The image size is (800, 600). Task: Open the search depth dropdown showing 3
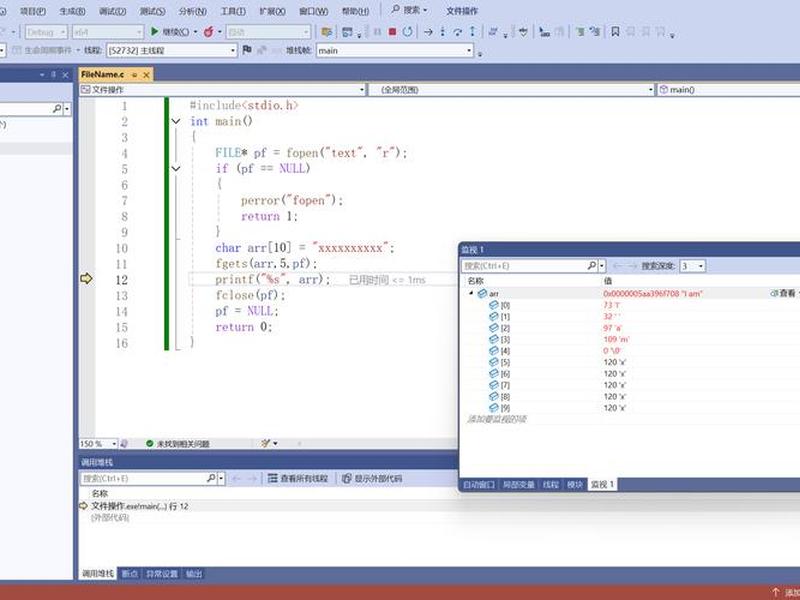(701, 266)
